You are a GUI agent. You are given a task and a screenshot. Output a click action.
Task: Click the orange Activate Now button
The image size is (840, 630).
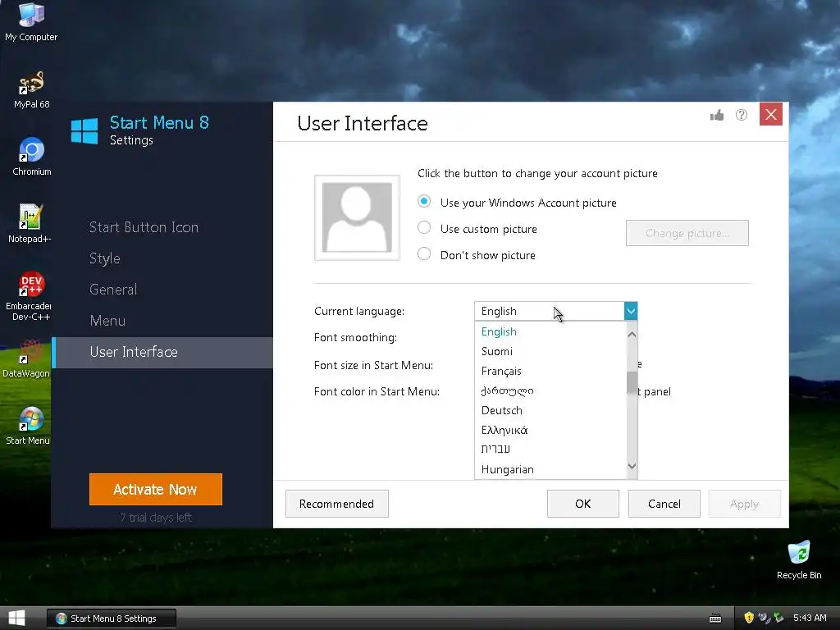click(155, 489)
